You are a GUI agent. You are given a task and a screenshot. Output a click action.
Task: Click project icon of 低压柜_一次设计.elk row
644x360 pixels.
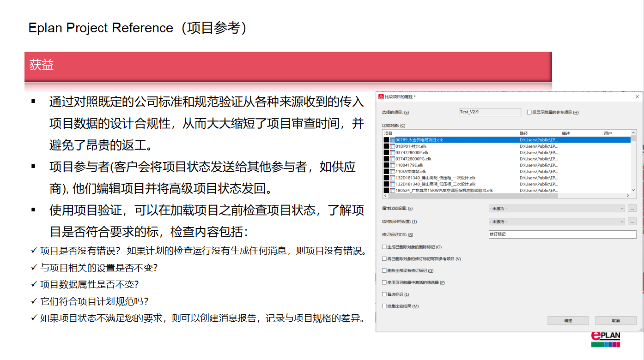click(x=392, y=178)
